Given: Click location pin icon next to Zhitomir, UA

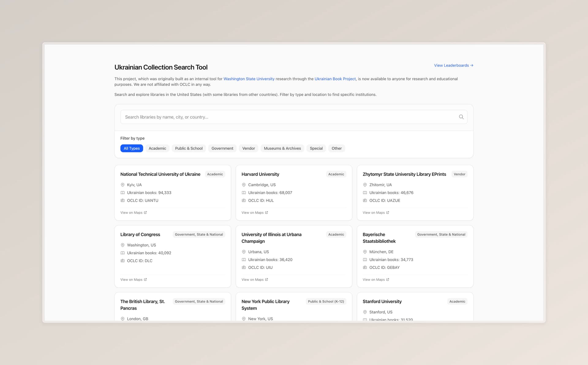Looking at the screenshot, I should coord(365,185).
